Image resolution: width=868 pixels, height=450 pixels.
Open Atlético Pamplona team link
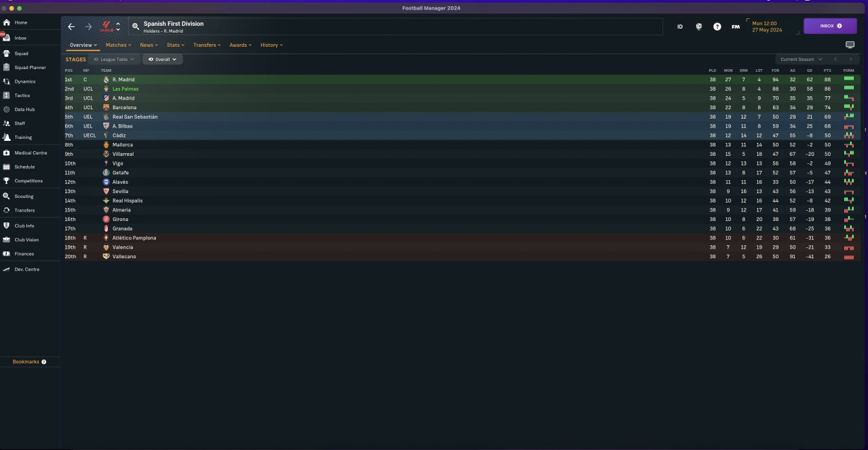point(134,238)
